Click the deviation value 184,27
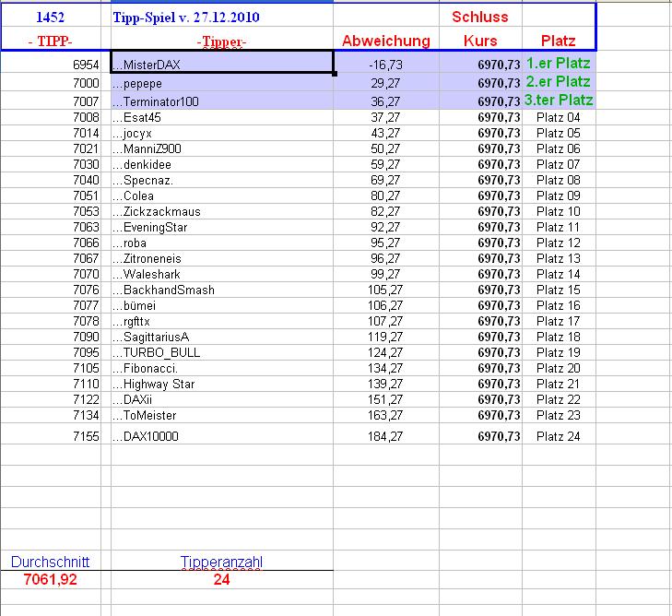The width and height of the screenshot is (672, 616). 386,433
